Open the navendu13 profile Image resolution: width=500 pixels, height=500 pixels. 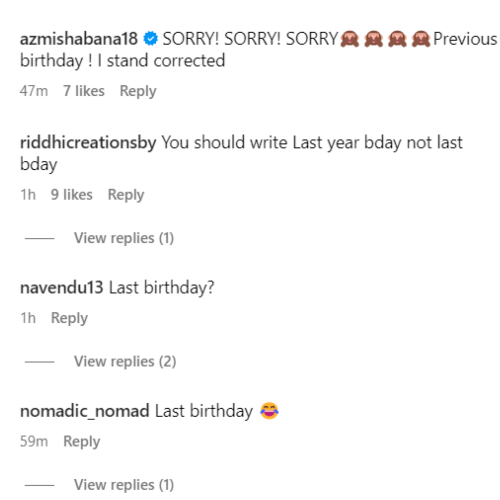(62, 287)
